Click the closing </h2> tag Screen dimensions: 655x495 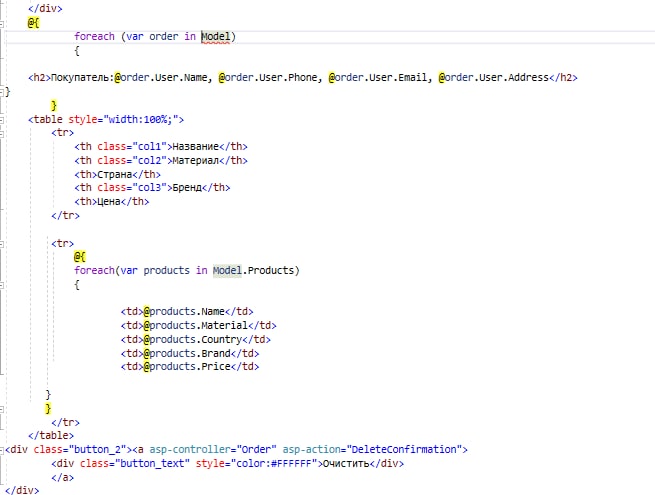coord(563,78)
